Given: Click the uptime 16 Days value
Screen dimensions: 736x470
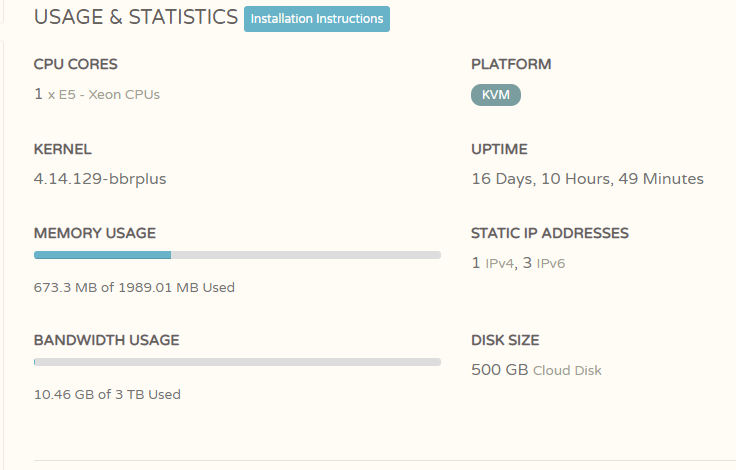Looking at the screenshot, I should click(x=587, y=179).
